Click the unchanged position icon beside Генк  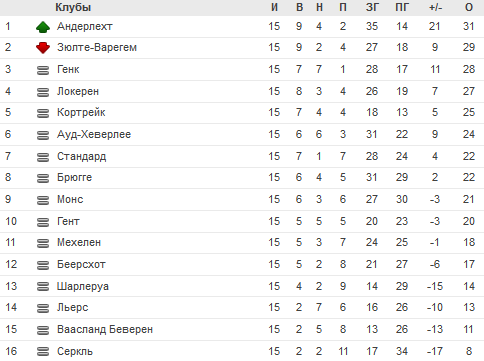point(43,70)
